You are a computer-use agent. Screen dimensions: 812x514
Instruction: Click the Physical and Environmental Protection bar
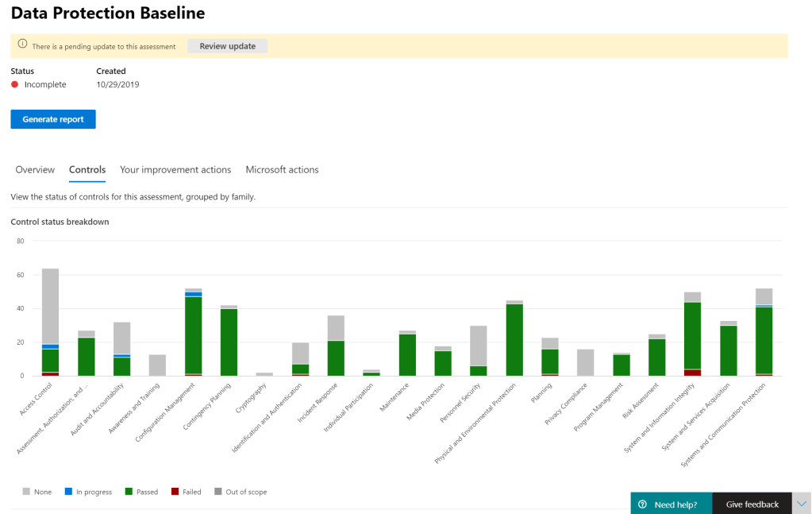click(x=514, y=339)
